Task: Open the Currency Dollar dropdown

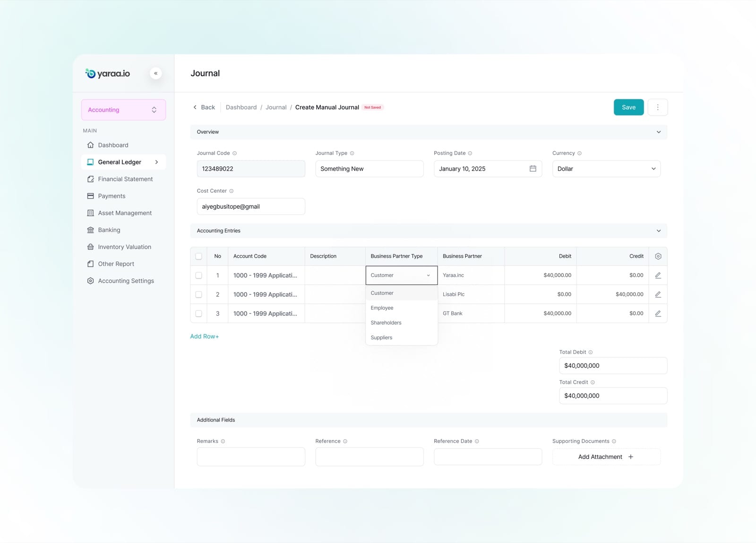Action: point(606,169)
